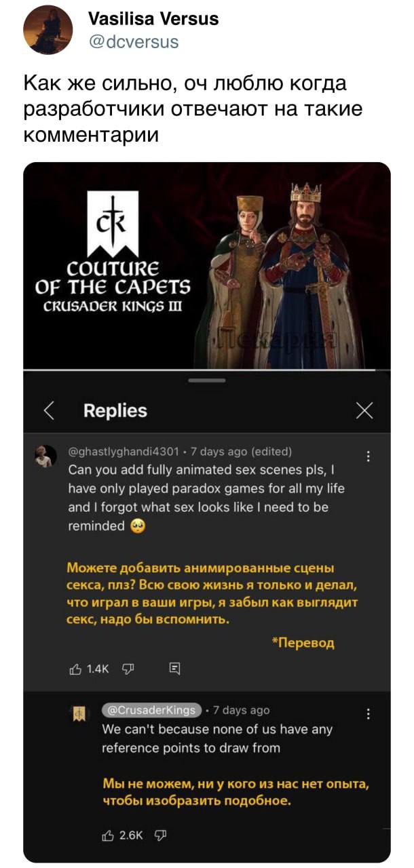The width and height of the screenshot is (414, 868).
Task: Open the CrusaderKings channel avatar
Action: pos(79,713)
